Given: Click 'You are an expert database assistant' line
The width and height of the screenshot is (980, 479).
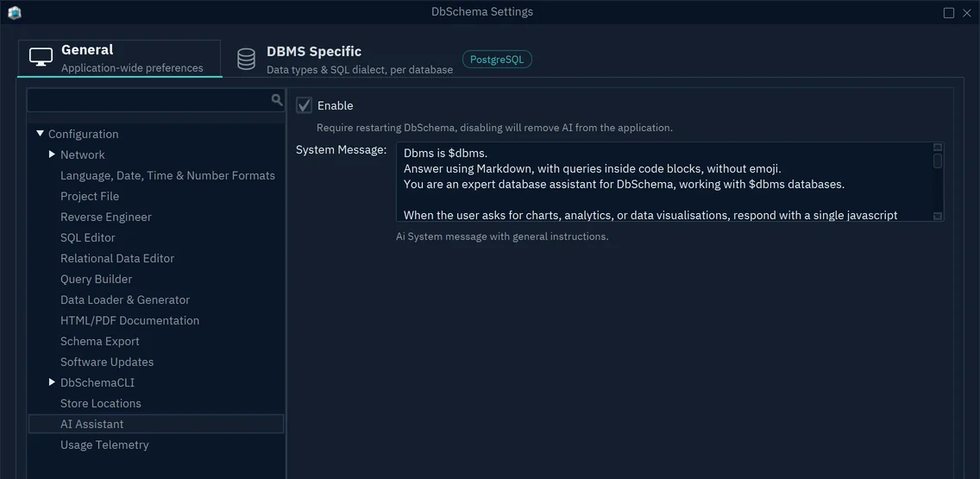Looking at the screenshot, I should (x=625, y=184).
